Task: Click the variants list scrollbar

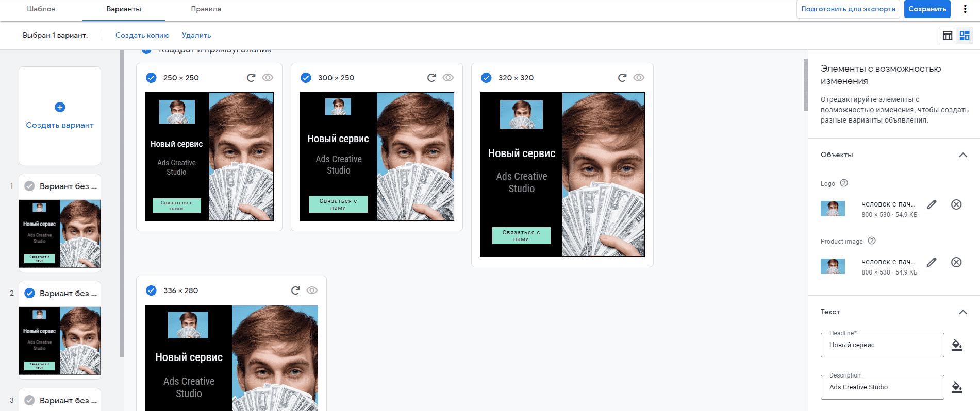Action: 122,203
